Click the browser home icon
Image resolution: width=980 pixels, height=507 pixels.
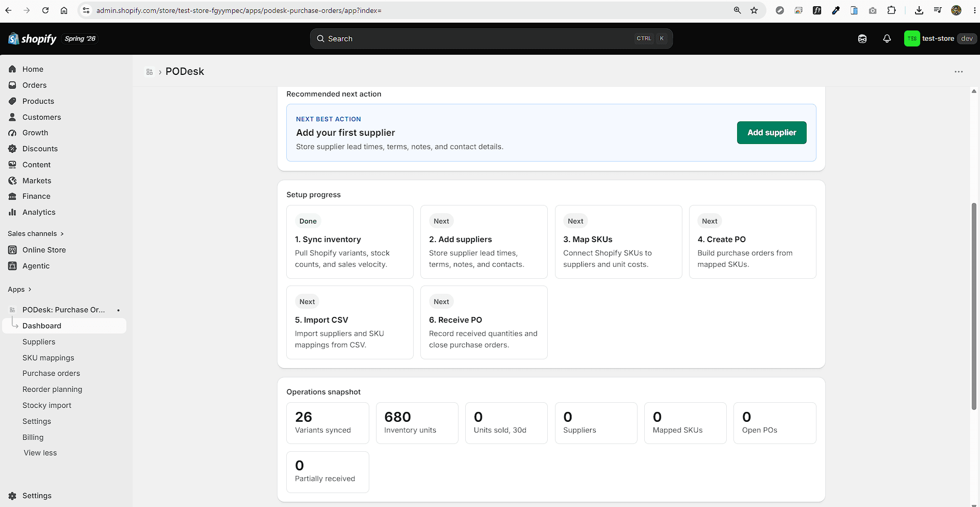(64, 10)
